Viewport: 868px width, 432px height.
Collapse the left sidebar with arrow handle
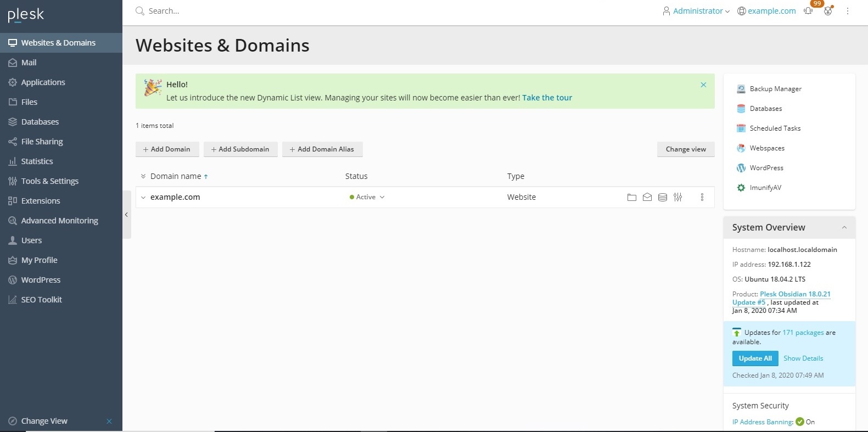coord(126,215)
